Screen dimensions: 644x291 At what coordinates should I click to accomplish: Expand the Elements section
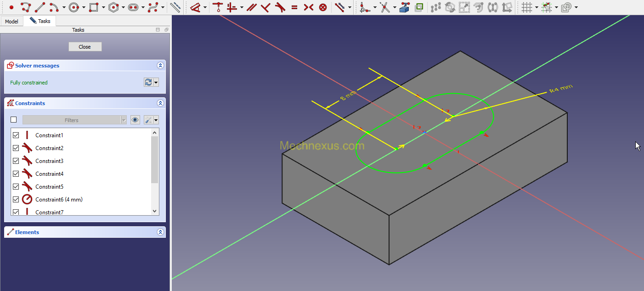160,232
